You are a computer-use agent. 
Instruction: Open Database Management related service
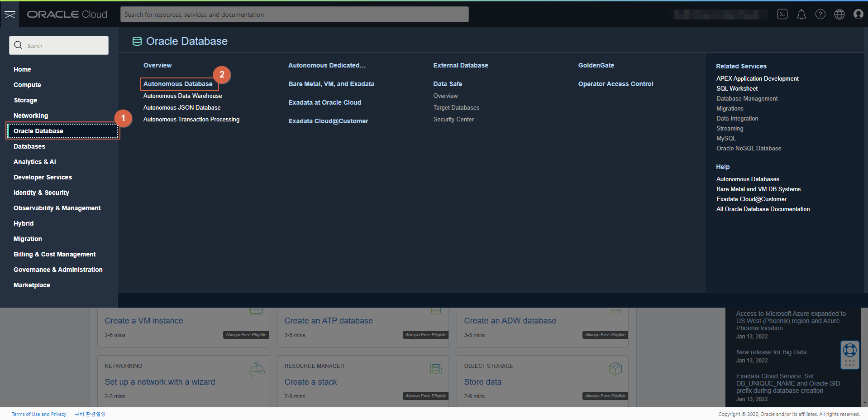[747, 98]
